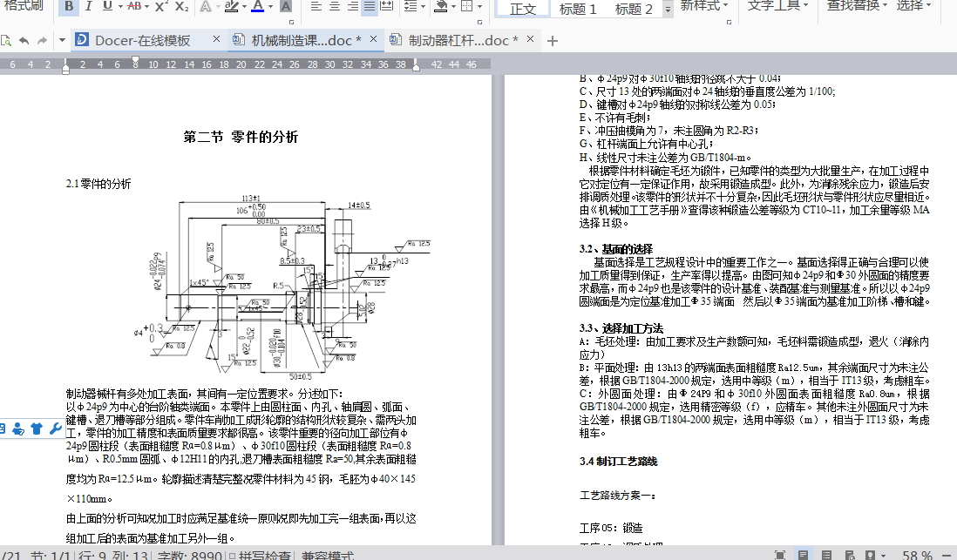Apply distributed alignment

click(387, 7)
